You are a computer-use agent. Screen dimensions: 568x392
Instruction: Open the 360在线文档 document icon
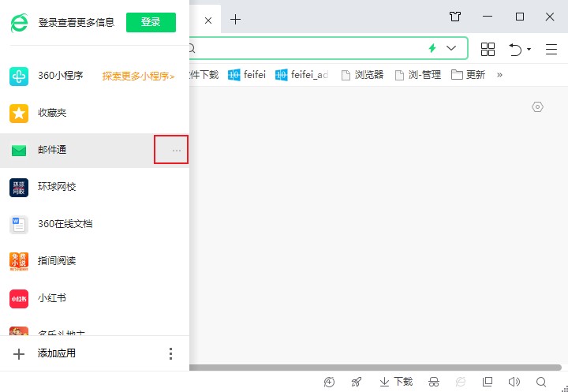pos(19,224)
